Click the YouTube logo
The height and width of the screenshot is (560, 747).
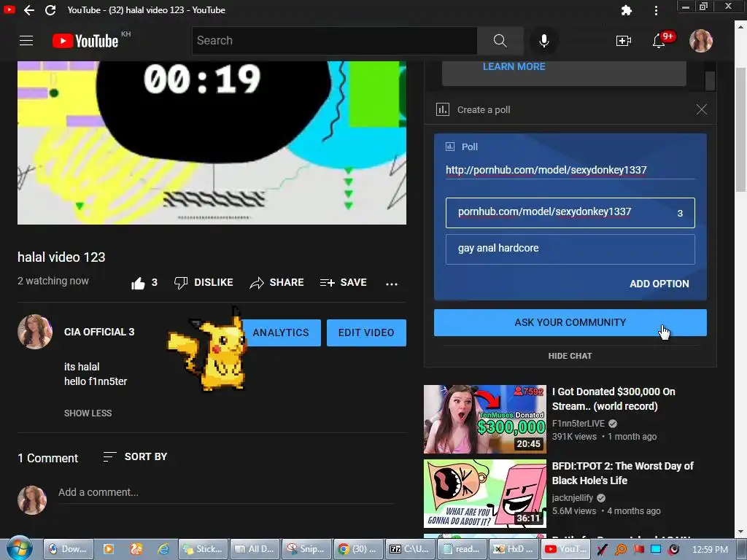tap(85, 41)
